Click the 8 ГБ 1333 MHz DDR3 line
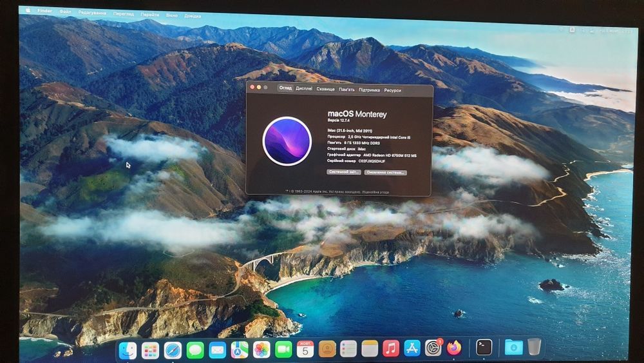Viewport: 644px width, 363px height. pyautogui.click(x=353, y=143)
